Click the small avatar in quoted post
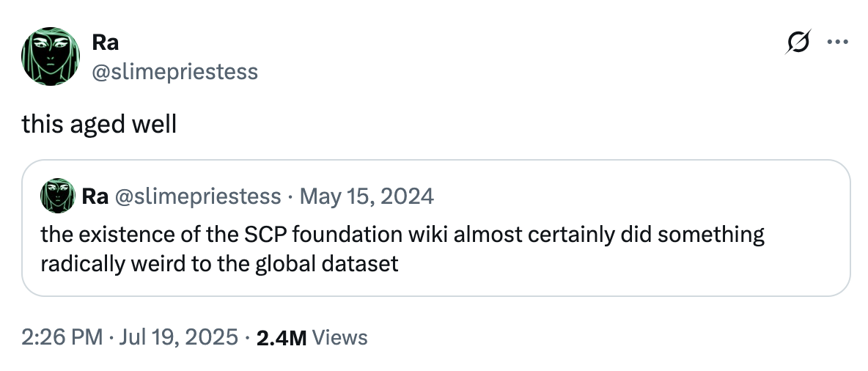The width and height of the screenshot is (868, 371). point(59,196)
